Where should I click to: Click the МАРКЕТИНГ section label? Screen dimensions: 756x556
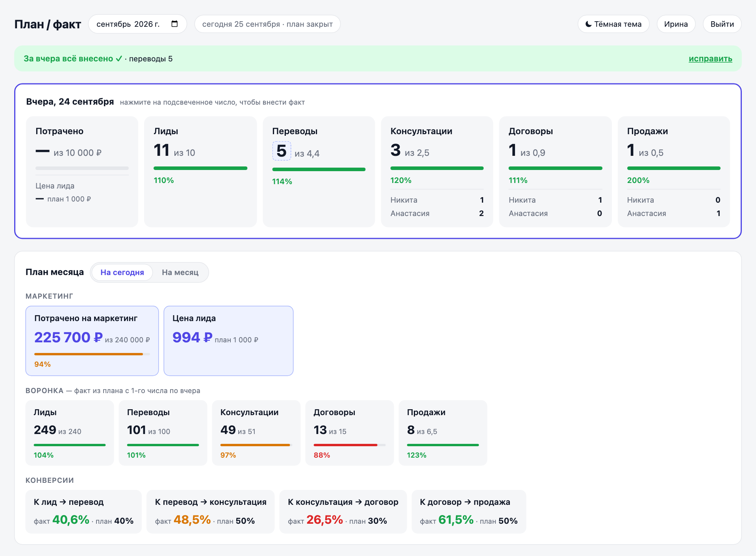click(49, 296)
